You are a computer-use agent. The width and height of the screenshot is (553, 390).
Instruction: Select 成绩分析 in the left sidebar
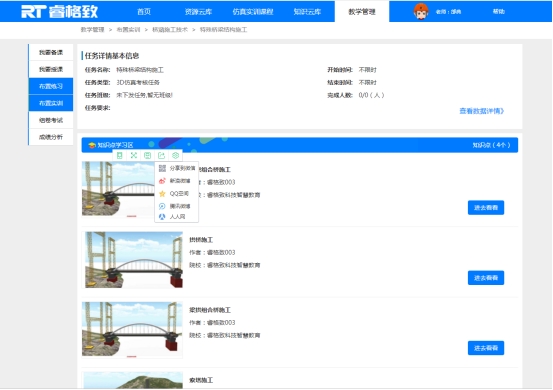pyautogui.click(x=51, y=137)
